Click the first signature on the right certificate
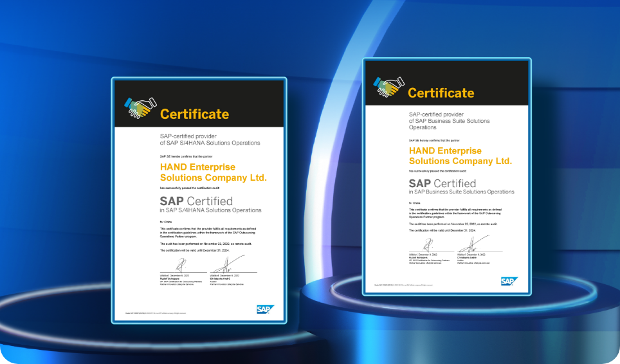620x364 pixels. pos(429,246)
